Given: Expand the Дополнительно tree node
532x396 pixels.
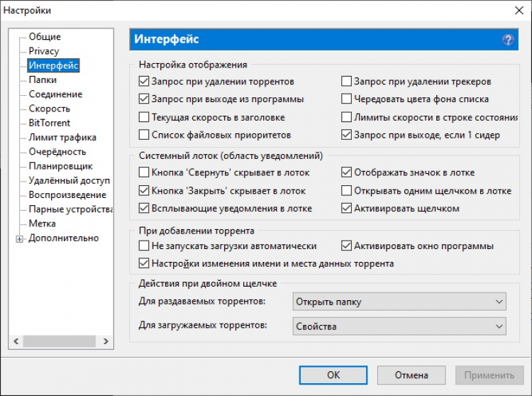Looking at the screenshot, I should tap(19, 238).
